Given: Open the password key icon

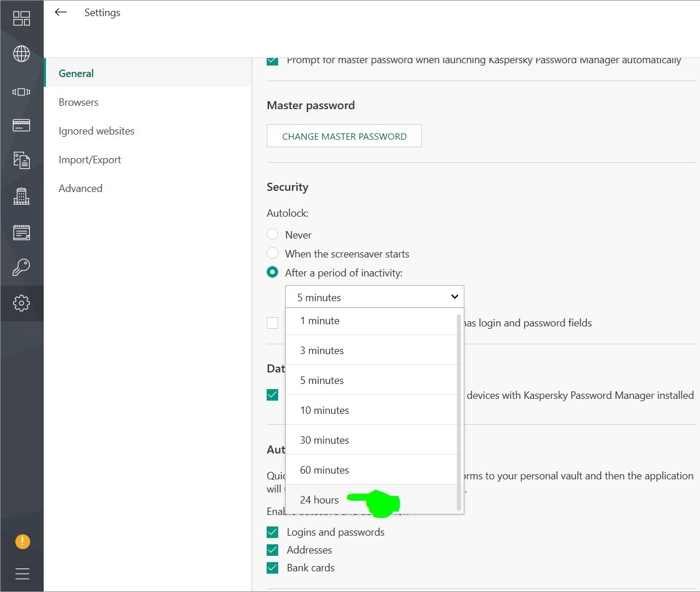Looking at the screenshot, I should coord(21,267).
